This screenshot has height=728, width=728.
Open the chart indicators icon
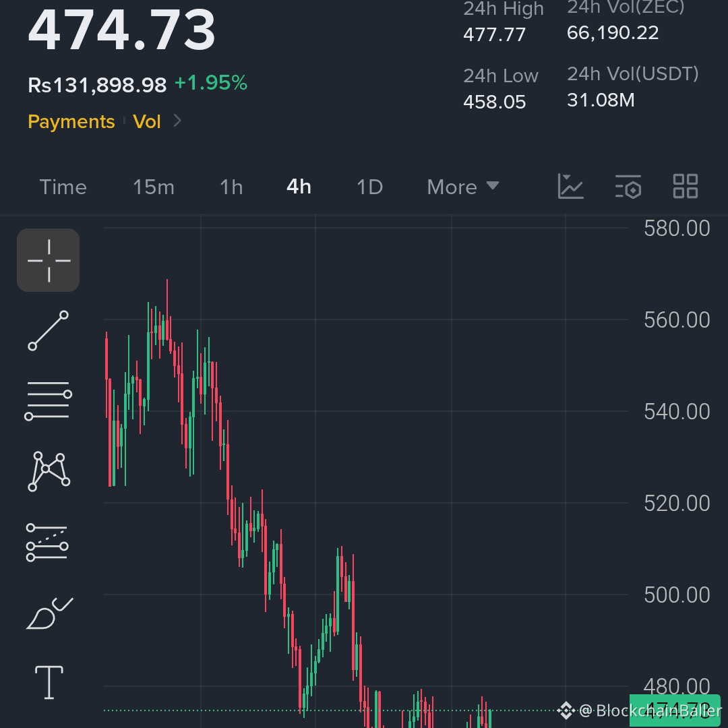571,187
